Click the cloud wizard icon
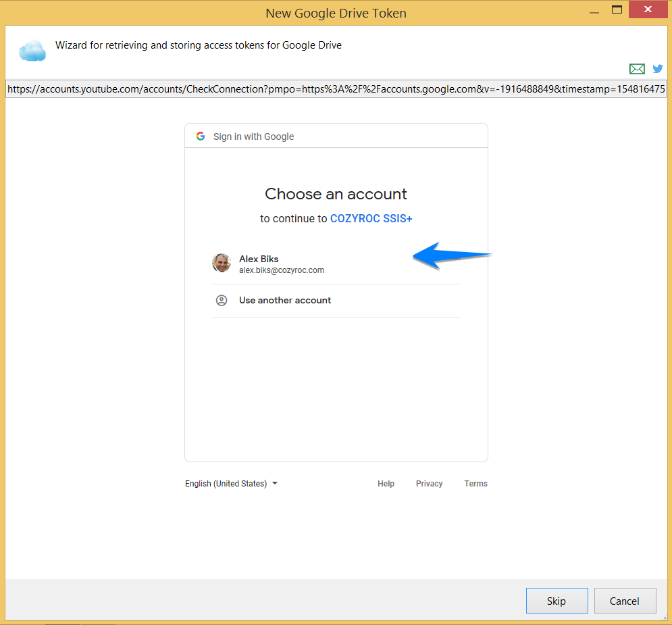The width and height of the screenshot is (672, 625). 32,51
